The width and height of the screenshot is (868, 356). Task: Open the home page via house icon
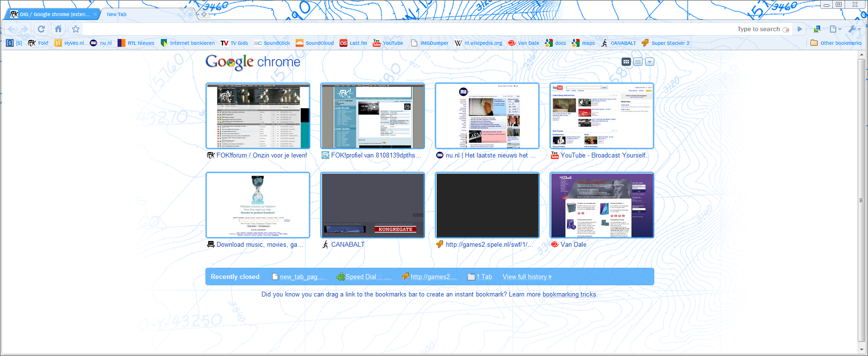58,29
